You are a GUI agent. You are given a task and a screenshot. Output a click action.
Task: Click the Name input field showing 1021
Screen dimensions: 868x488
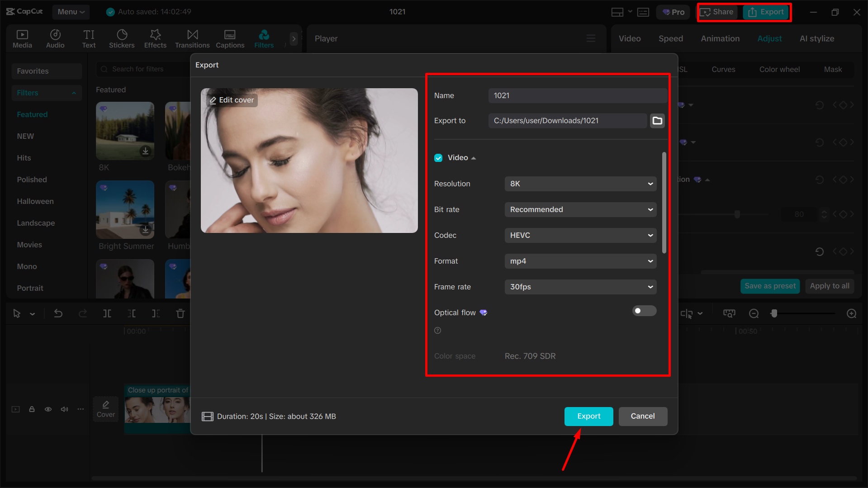pos(577,95)
